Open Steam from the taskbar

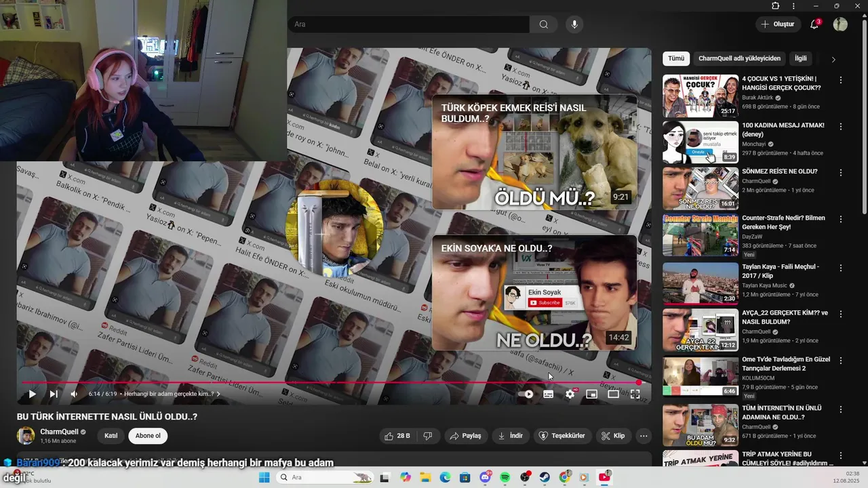(545, 477)
